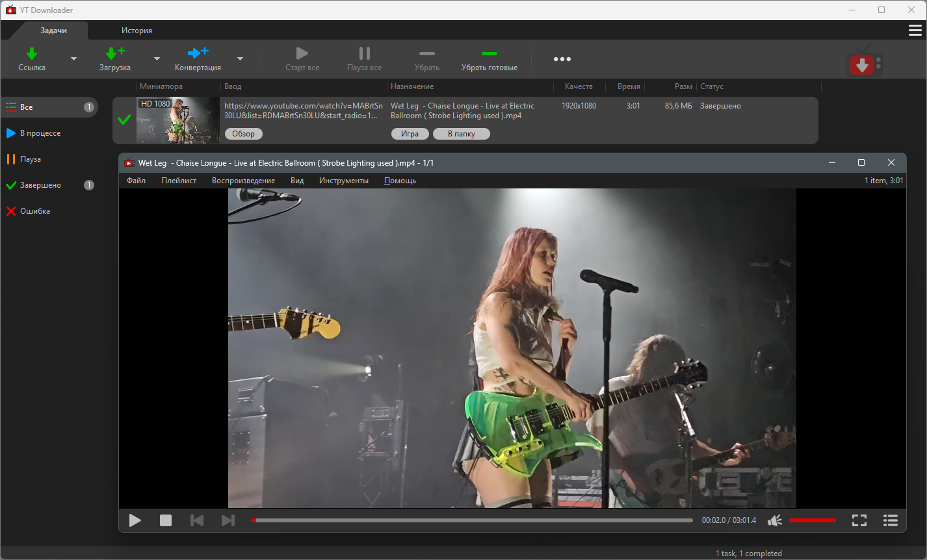This screenshot has height=560, width=927.
Task: Click the В папку button
Action: click(x=461, y=134)
